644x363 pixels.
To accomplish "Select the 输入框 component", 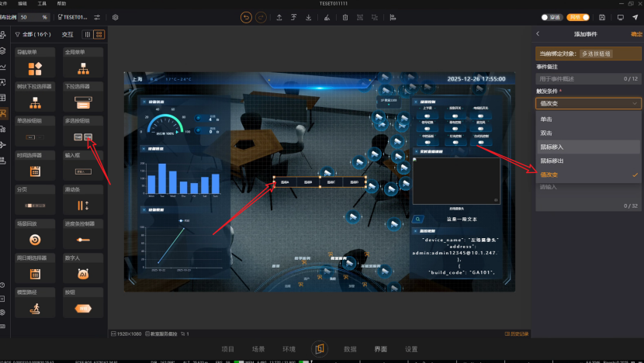I will [83, 166].
